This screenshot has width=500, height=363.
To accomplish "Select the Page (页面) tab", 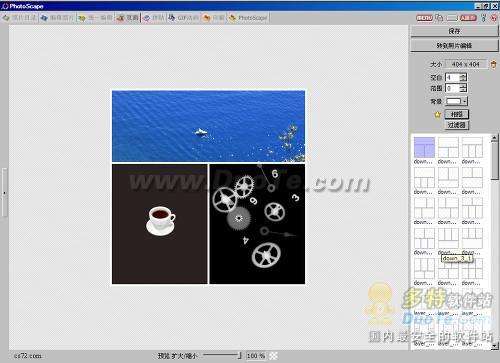I will (x=127, y=18).
